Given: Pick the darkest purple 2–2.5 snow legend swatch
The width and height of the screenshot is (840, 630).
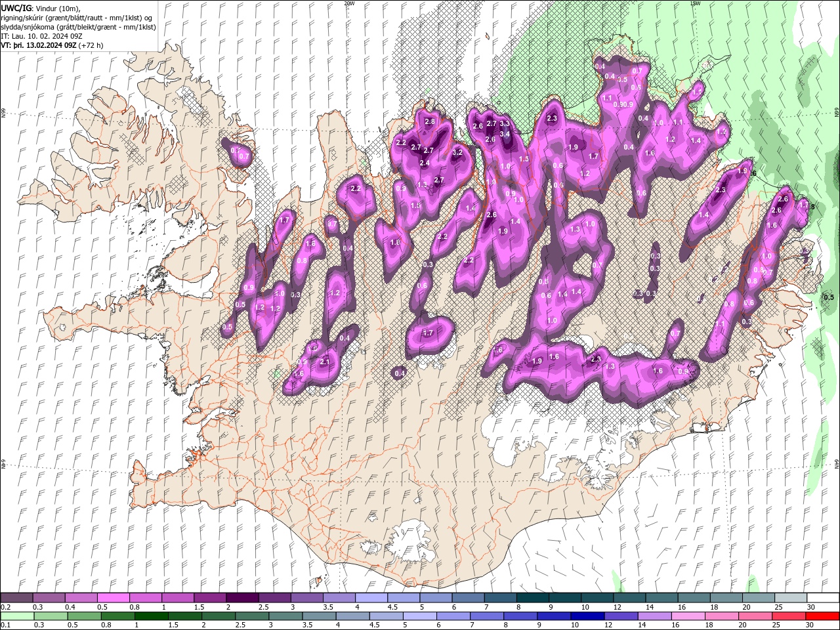Looking at the screenshot, I should [241, 598].
